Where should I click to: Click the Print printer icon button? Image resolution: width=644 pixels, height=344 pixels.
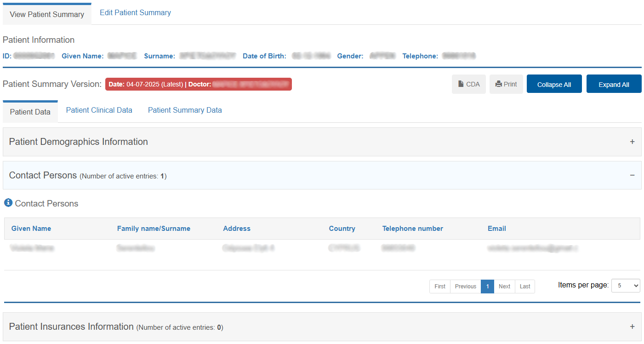(x=506, y=84)
